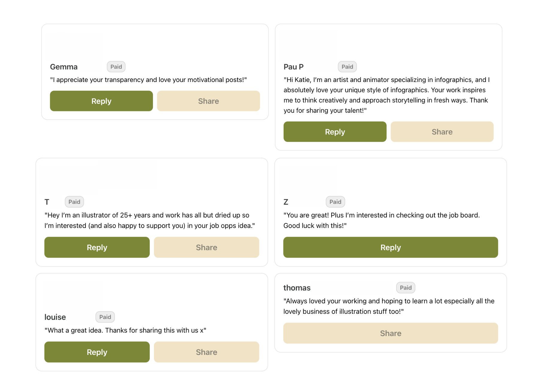Viewport: 545px width, 392px height.
Task: Reply to louise's comment
Action: 97,352
